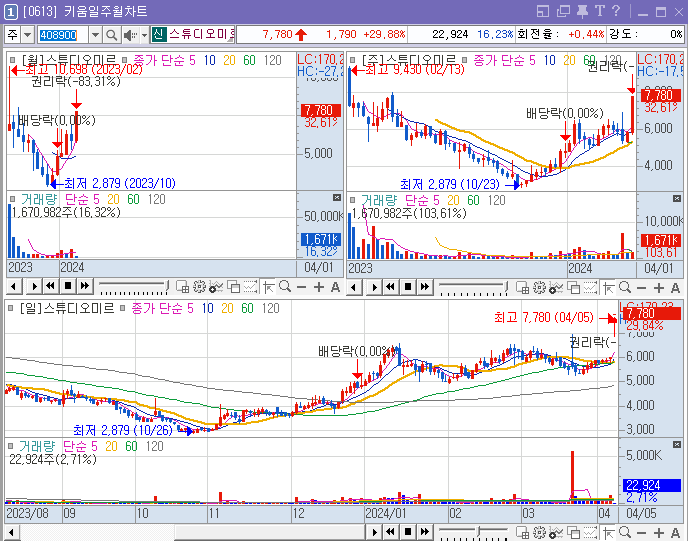
Task: Step forward on the weekly chart toolbar
Action: 374,288
